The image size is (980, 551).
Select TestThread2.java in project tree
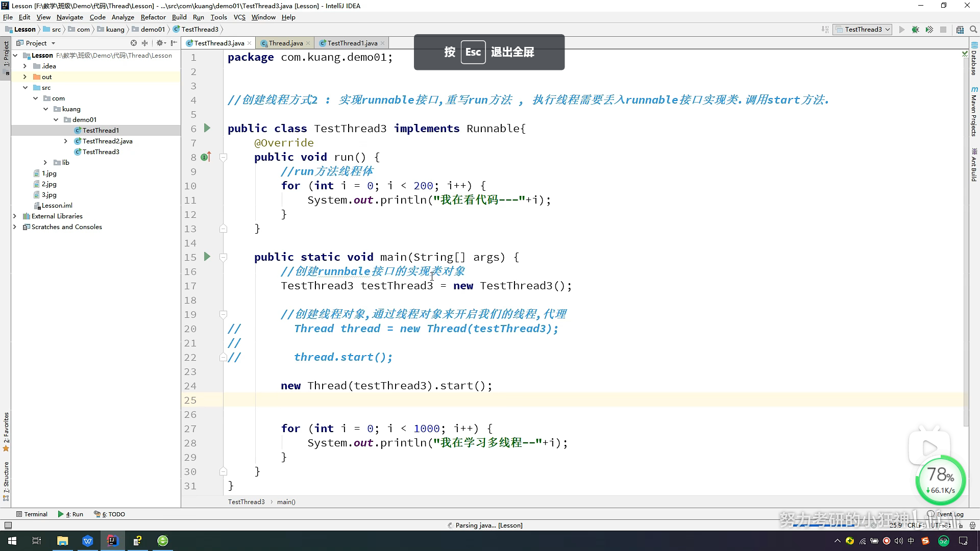point(107,141)
